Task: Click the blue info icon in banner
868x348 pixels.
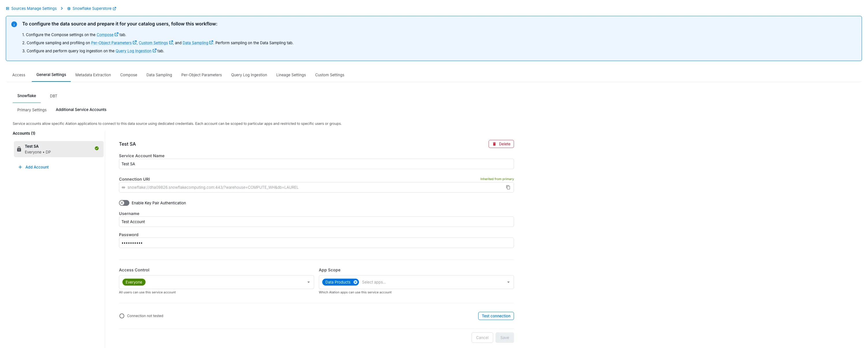Action: coord(14,24)
